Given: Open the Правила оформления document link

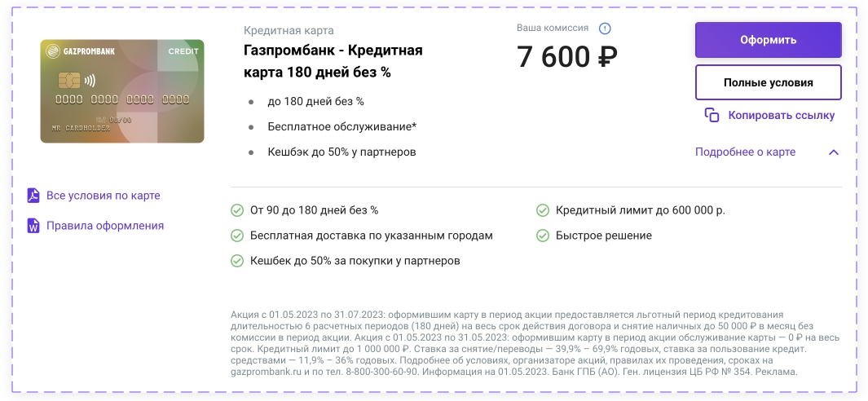Looking at the screenshot, I should (105, 226).
